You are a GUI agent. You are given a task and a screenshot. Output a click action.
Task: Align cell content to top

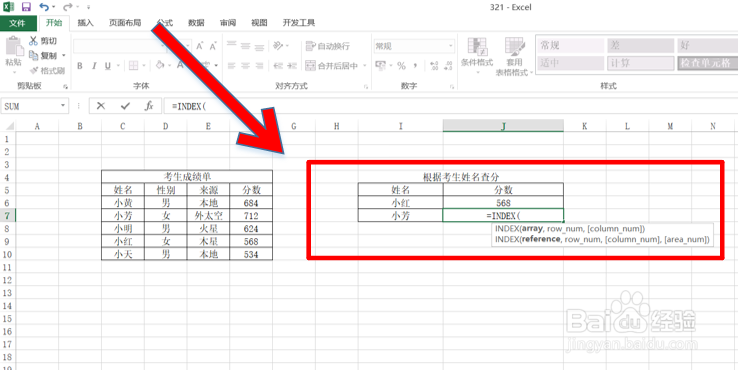pos(231,46)
